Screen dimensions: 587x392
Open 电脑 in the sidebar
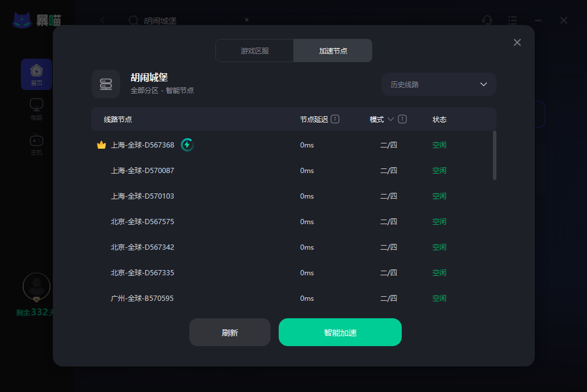tap(37, 109)
